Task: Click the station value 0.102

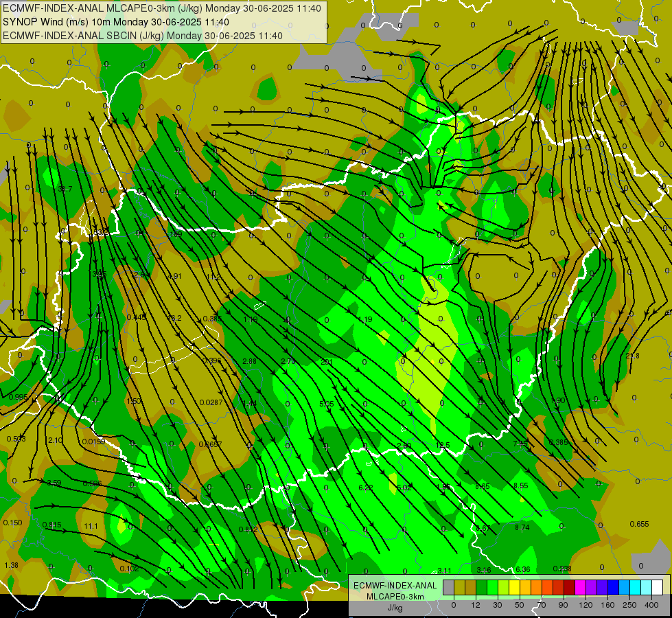Action: pos(130,569)
